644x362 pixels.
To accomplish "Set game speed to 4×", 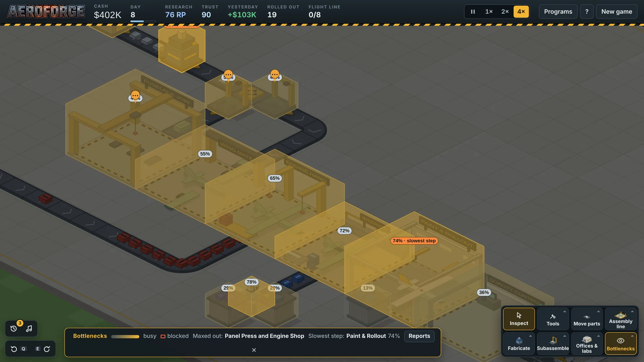I will pos(521,12).
